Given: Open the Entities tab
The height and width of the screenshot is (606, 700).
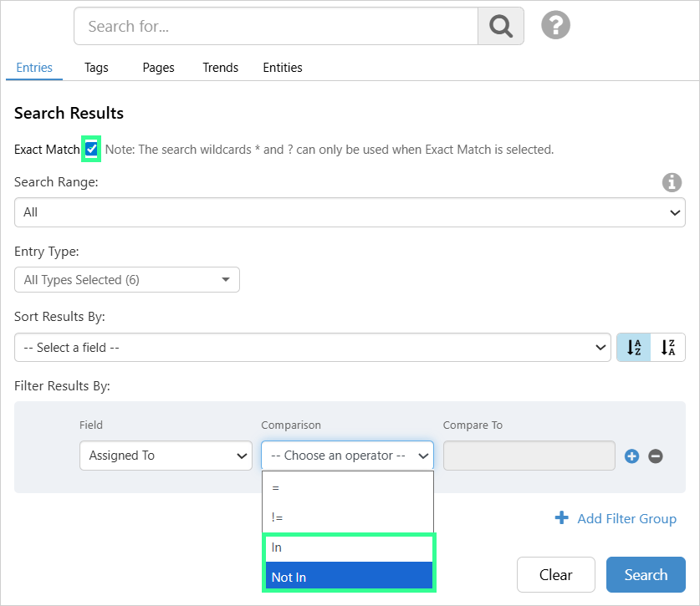Looking at the screenshot, I should coord(283,68).
